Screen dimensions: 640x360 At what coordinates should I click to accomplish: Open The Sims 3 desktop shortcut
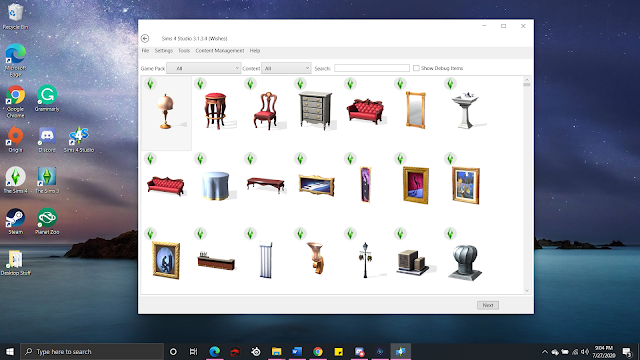(x=47, y=180)
